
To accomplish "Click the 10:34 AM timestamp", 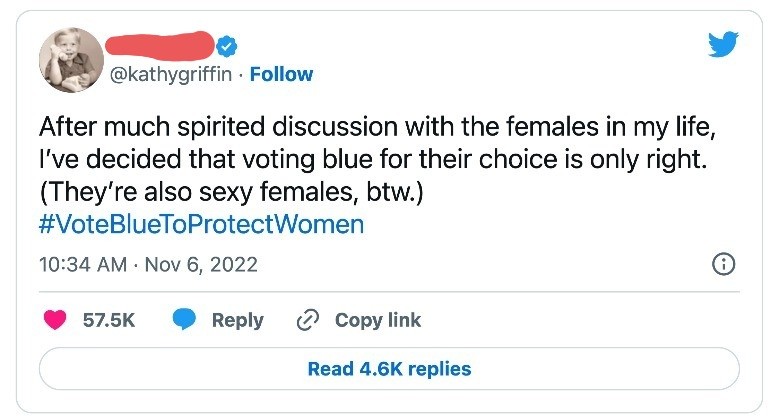I will tap(83, 264).
